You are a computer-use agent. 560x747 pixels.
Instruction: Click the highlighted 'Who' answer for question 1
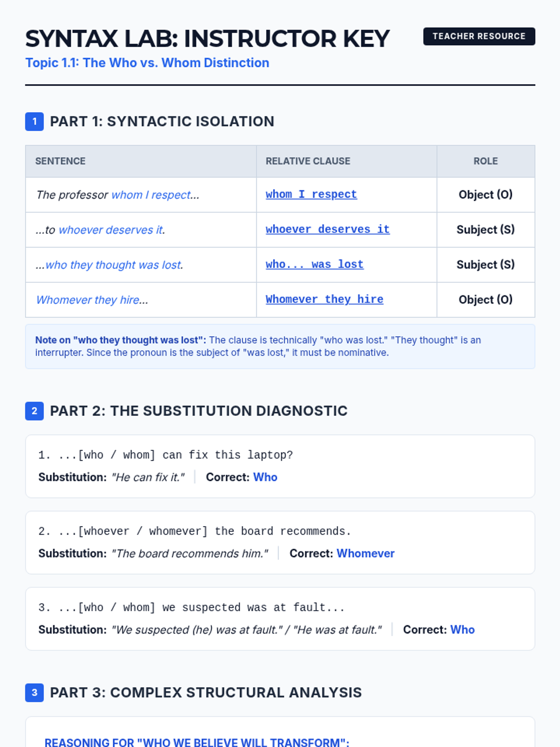tap(265, 477)
